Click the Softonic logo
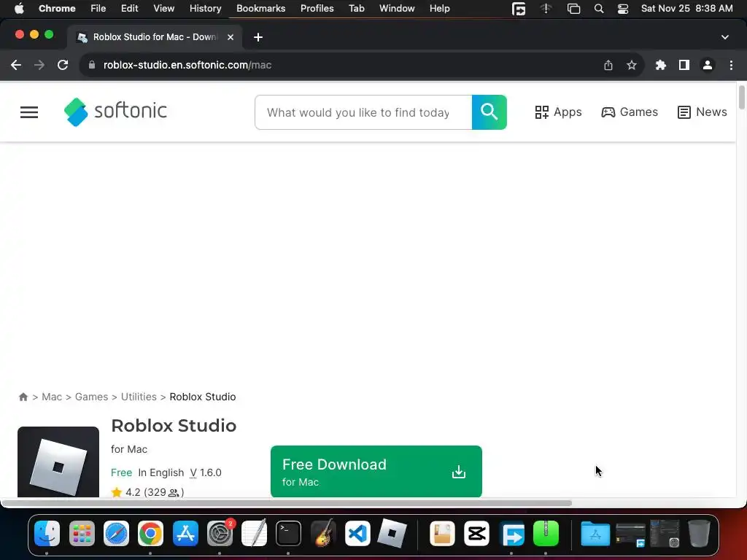 pos(115,112)
